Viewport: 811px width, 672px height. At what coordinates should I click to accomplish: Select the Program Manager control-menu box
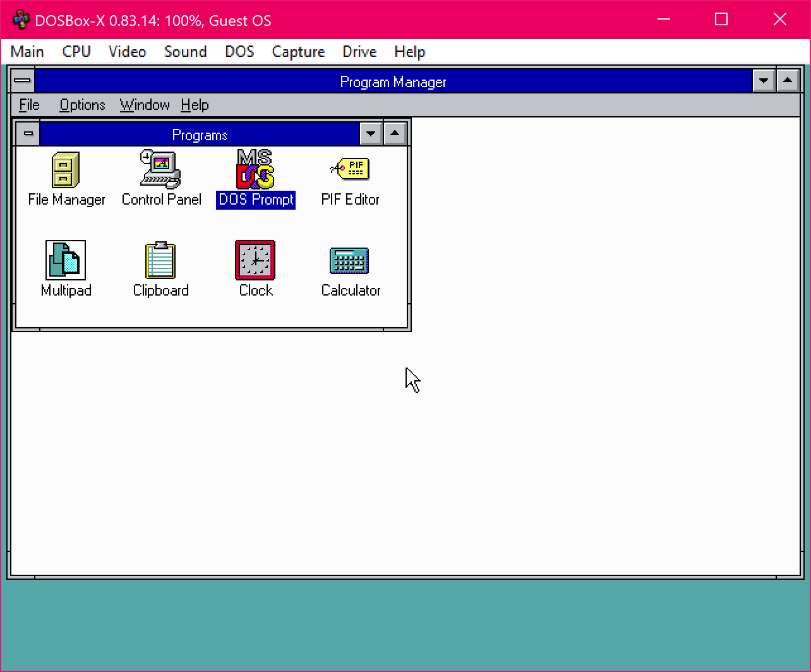pyautogui.click(x=22, y=81)
